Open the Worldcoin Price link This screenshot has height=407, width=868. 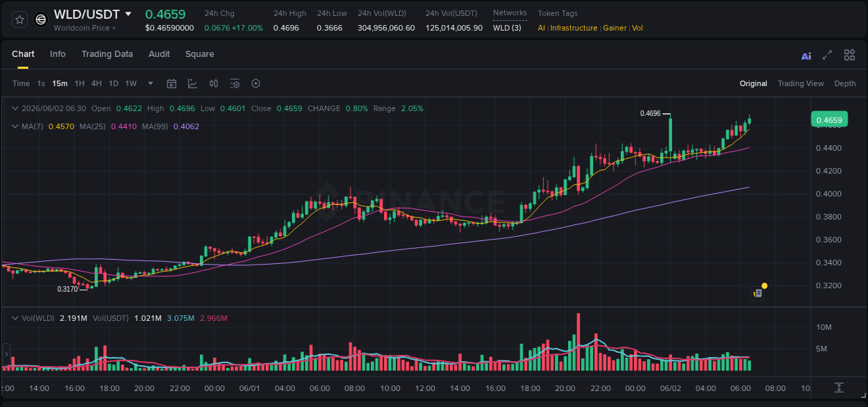[x=85, y=28]
